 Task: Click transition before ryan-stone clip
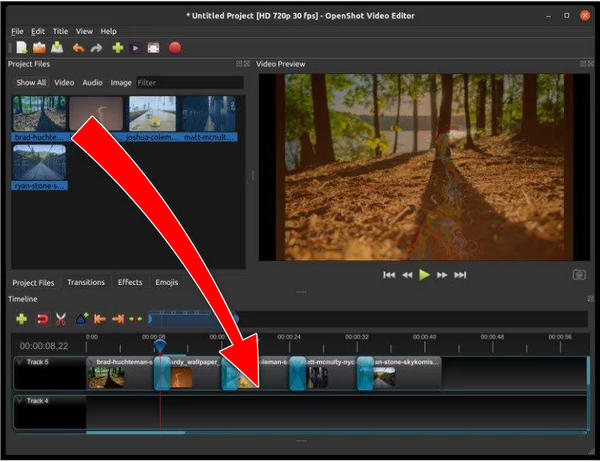(365, 373)
